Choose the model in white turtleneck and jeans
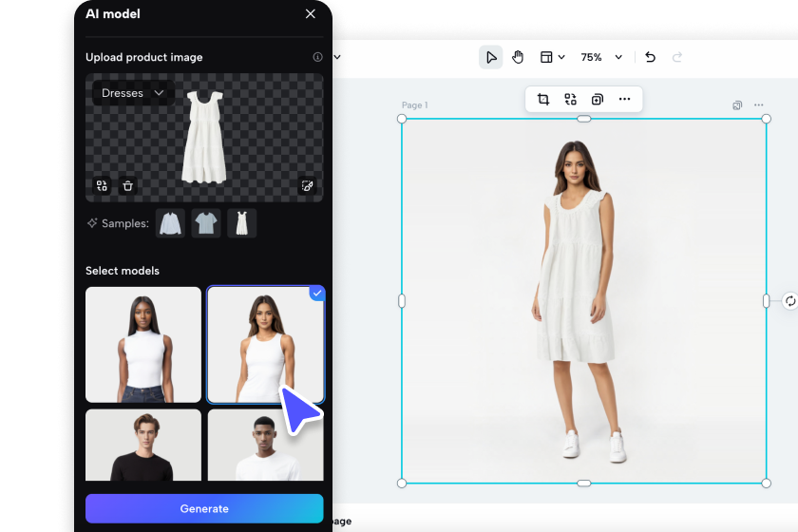 pos(143,345)
